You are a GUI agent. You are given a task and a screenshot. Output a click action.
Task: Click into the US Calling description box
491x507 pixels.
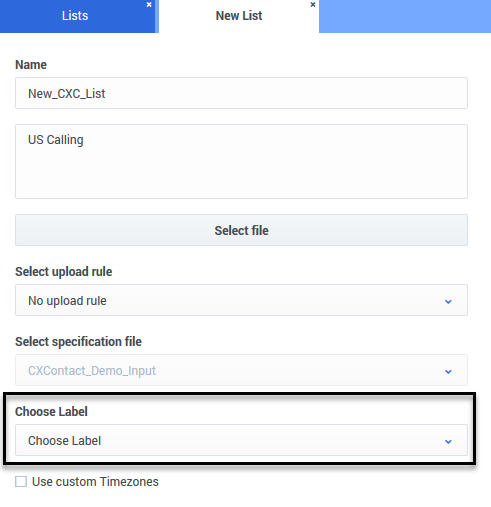[241, 162]
